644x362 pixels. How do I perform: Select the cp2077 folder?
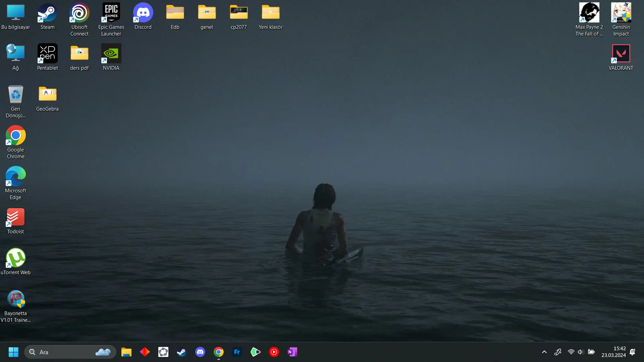pyautogui.click(x=239, y=17)
